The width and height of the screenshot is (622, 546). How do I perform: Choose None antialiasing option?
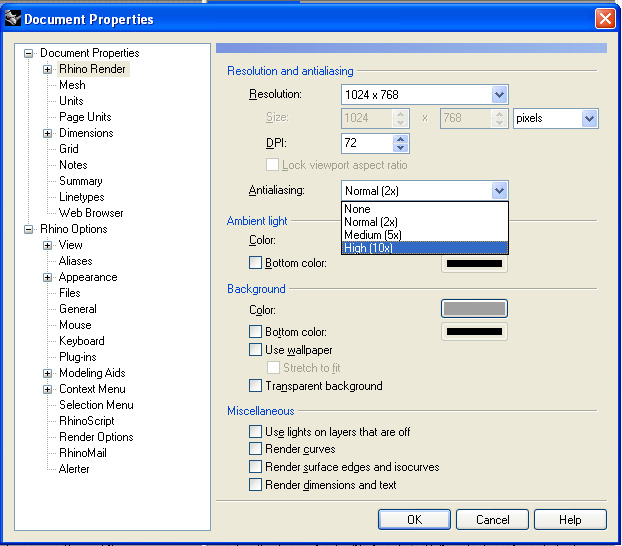pyautogui.click(x=424, y=209)
